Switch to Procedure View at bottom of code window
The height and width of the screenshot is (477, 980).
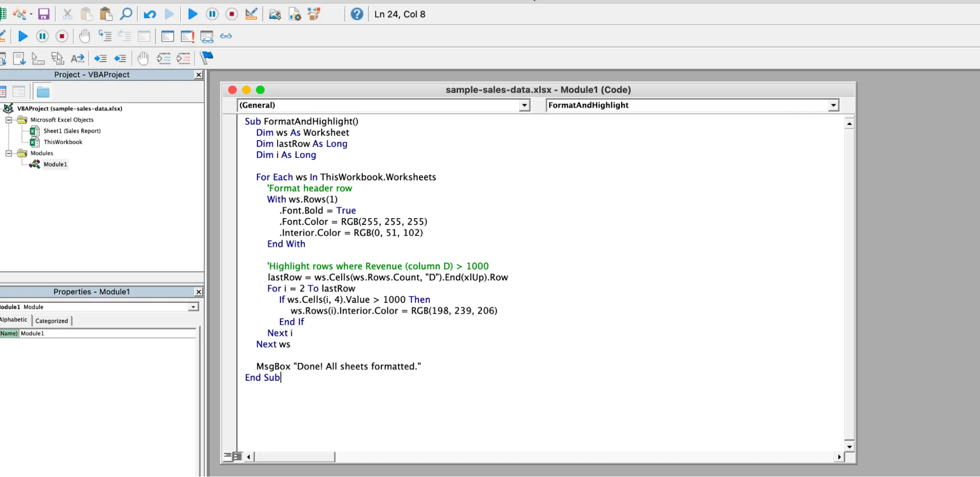tap(227, 456)
